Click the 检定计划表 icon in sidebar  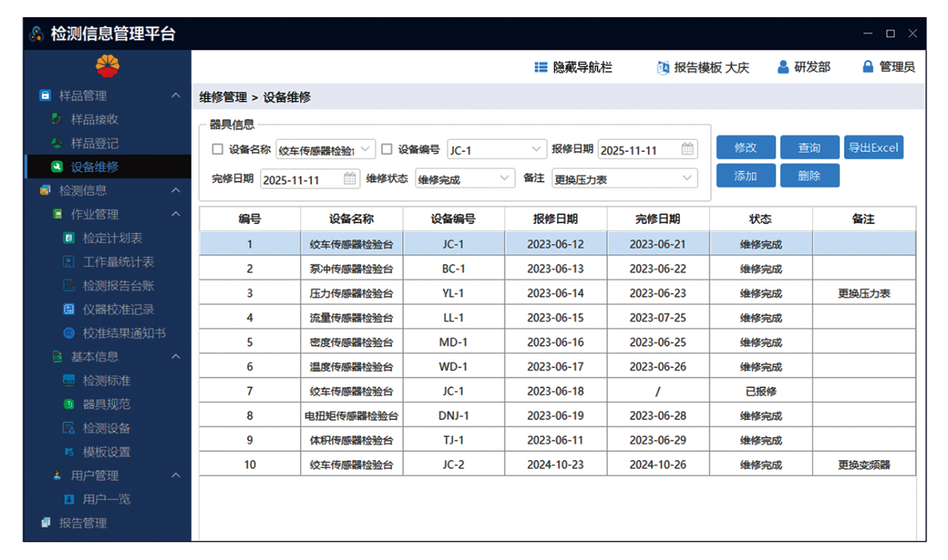pyautogui.click(x=68, y=239)
